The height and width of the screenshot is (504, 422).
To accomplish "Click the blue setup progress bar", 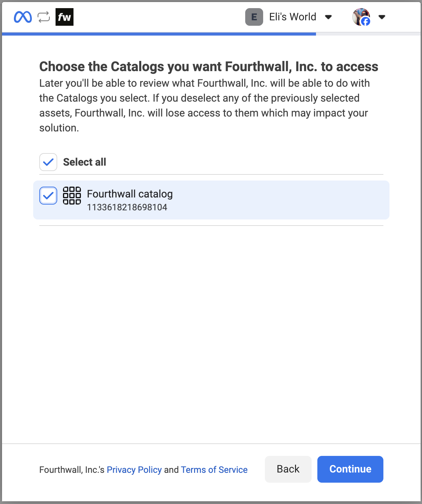I will 159,34.
